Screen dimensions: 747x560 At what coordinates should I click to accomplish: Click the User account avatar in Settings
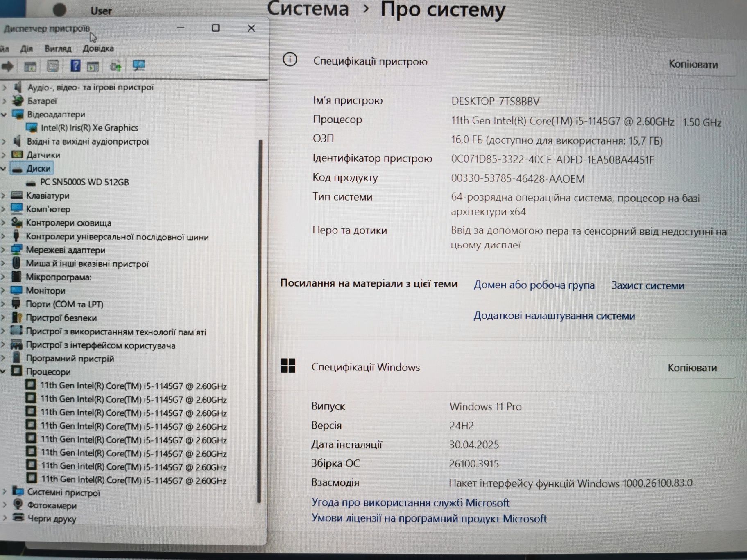(60, 9)
